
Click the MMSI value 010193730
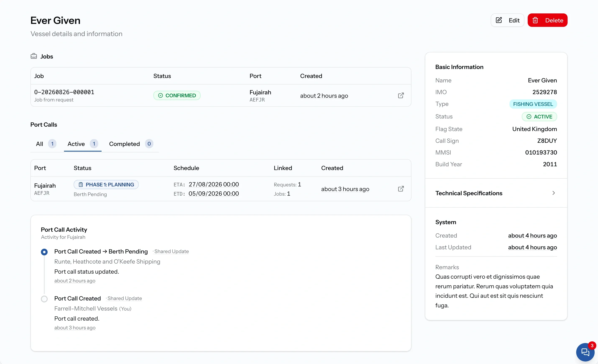[x=541, y=152]
